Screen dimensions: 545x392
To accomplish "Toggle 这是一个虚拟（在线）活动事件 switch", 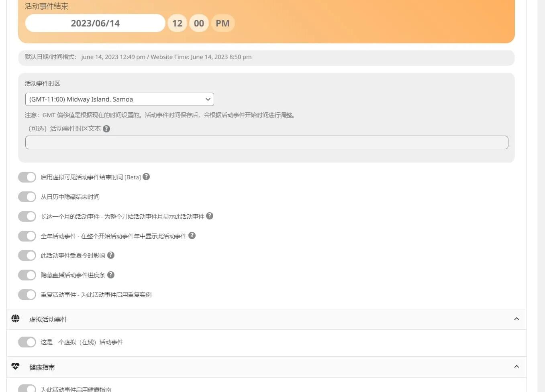I will pyautogui.click(x=27, y=342).
